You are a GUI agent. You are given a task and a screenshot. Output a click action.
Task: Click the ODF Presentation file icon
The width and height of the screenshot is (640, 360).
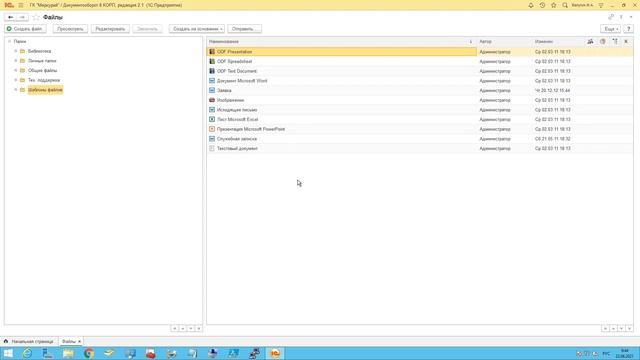[x=212, y=52]
